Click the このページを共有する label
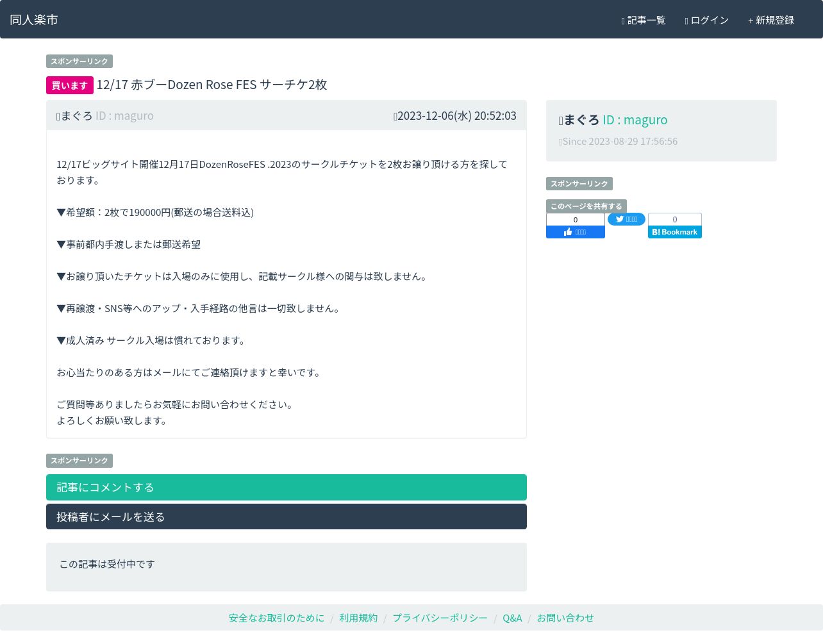Screen dimensions: 823x644 (x=586, y=206)
